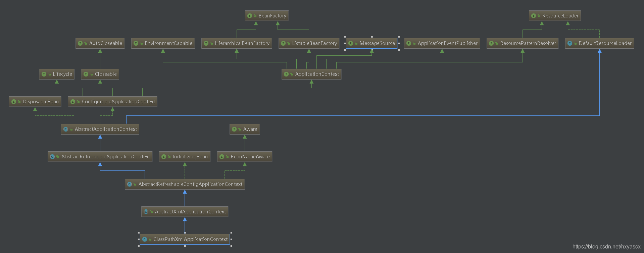Click the AbstractRefreshableConfigApplicationContext node

185,184
